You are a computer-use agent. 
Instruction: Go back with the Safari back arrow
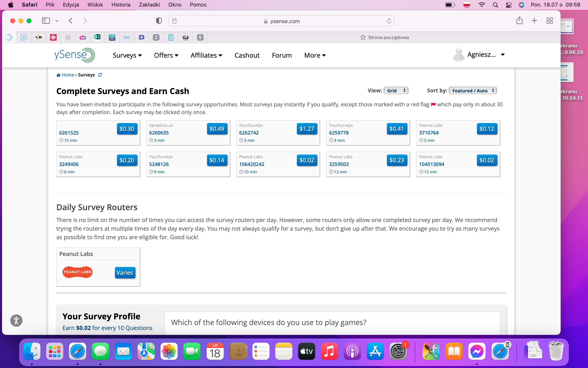[70, 21]
